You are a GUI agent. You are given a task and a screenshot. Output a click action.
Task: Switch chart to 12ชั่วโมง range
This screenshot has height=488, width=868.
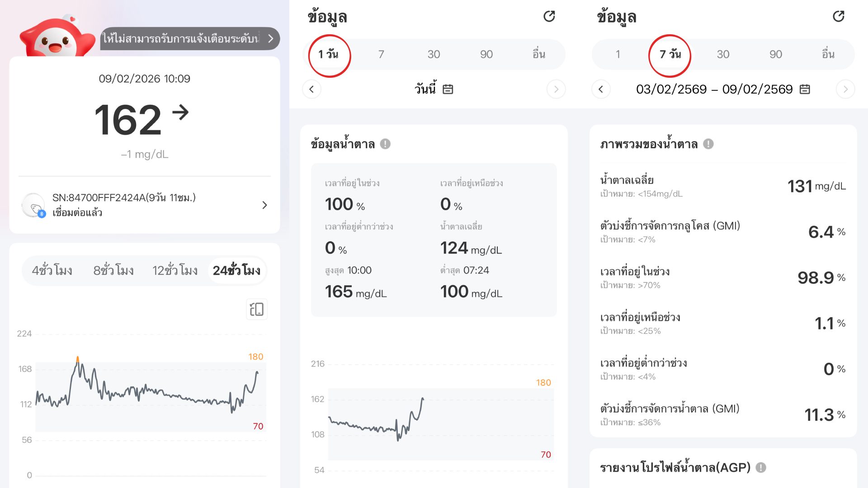click(x=175, y=271)
